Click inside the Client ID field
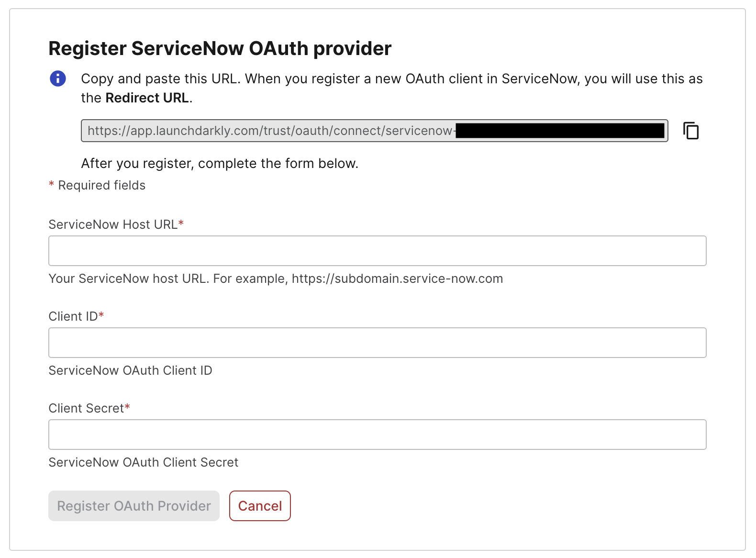This screenshot has width=756, height=558. tap(377, 342)
